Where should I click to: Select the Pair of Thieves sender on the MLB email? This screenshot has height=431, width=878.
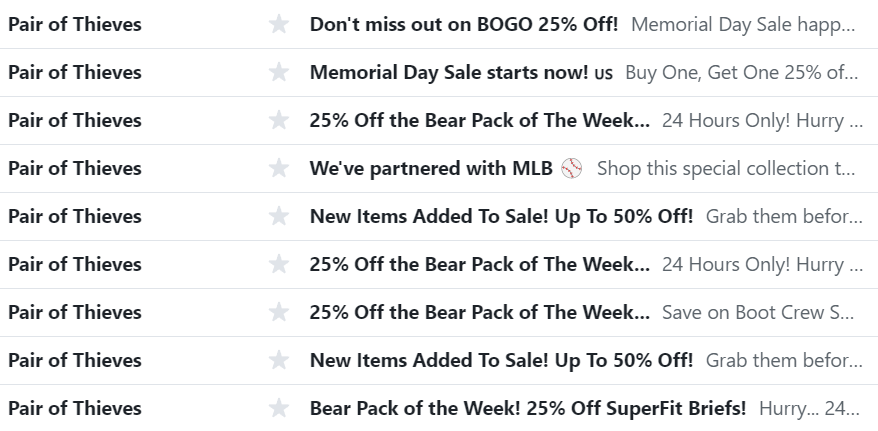(75, 168)
